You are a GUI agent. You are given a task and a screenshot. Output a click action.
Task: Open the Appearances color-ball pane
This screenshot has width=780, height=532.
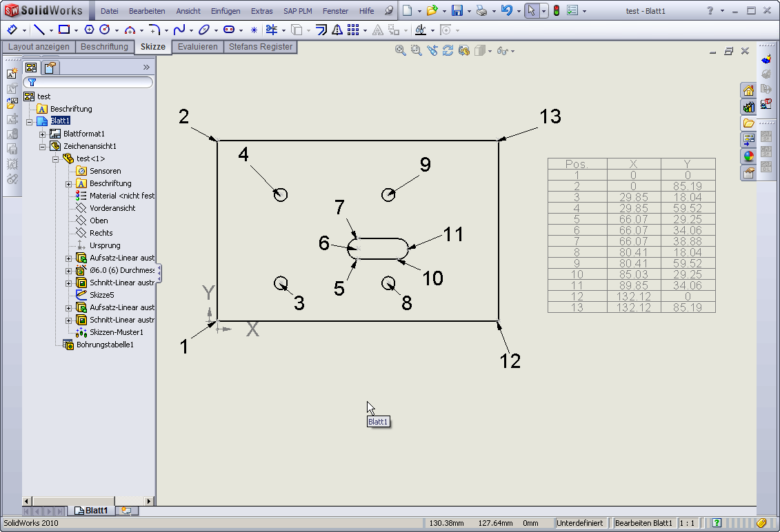click(748, 156)
